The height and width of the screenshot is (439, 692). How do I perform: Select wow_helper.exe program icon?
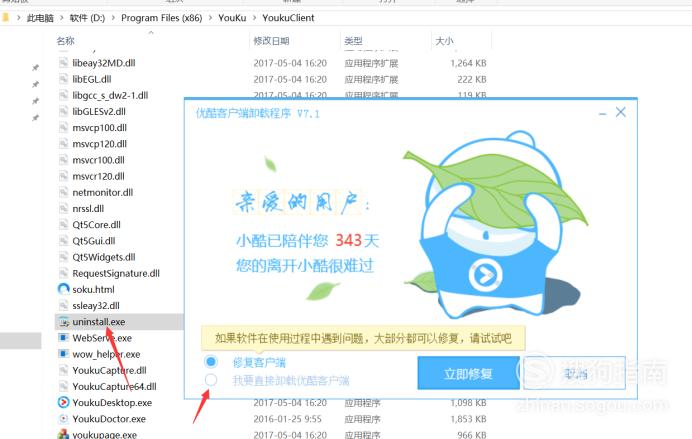pos(64,354)
